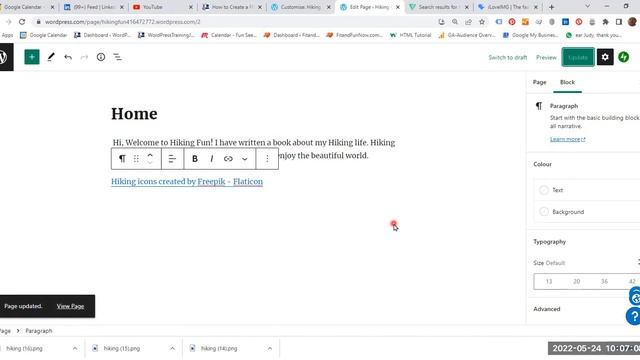640x360 pixels.
Task: Bookmark this page star icon
Action: tap(482, 22)
